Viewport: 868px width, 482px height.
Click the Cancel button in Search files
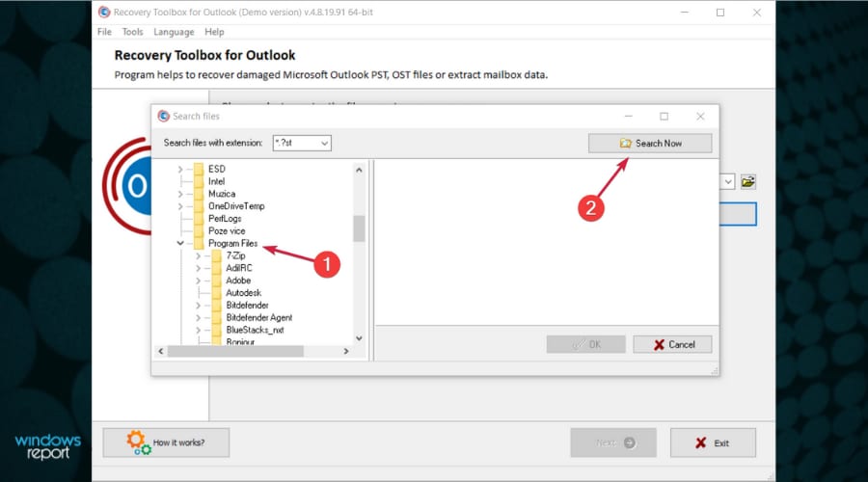point(672,344)
